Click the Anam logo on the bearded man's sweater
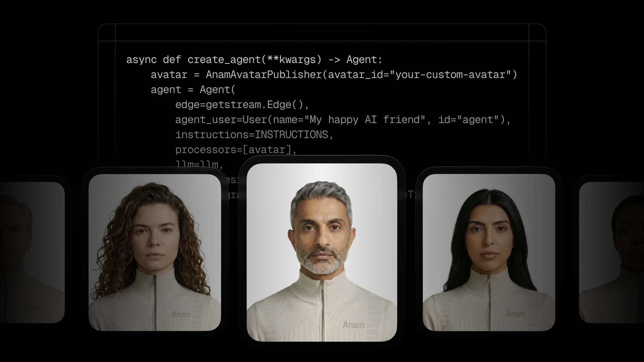This screenshot has width=644, height=362. coord(353,325)
